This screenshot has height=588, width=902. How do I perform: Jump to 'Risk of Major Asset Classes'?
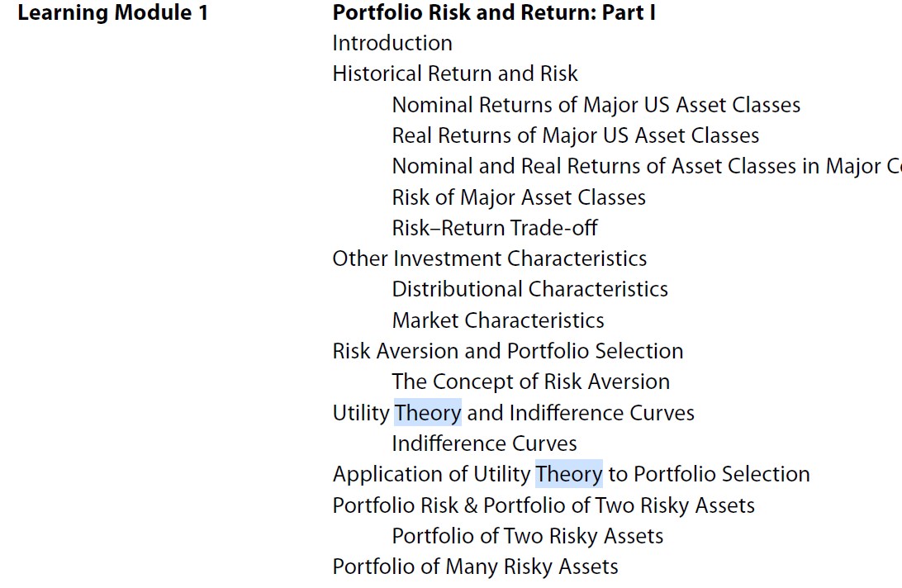tap(519, 198)
